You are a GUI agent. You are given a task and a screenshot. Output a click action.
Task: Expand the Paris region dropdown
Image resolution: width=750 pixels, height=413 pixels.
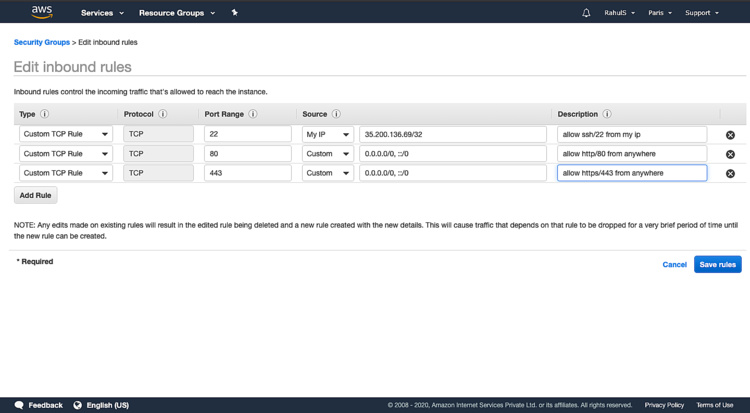(x=660, y=13)
